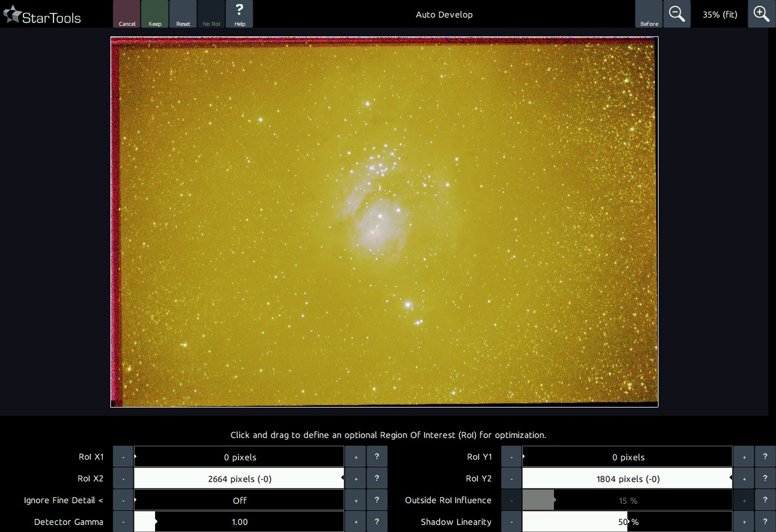Open help for Shadow Linearity
This screenshot has width=776, height=532.
pos(765,521)
